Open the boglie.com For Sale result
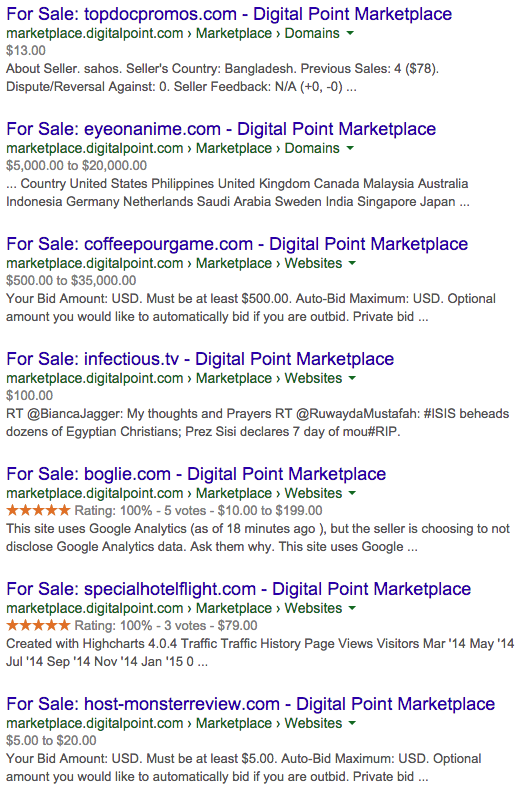The width and height of the screenshot is (525, 794). pyautogui.click(x=196, y=474)
